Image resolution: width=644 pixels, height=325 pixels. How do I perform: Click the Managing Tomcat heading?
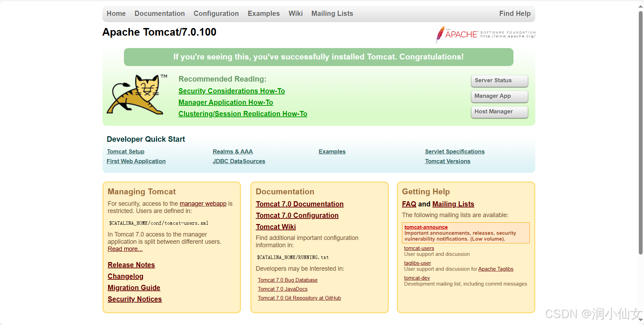[x=142, y=192]
